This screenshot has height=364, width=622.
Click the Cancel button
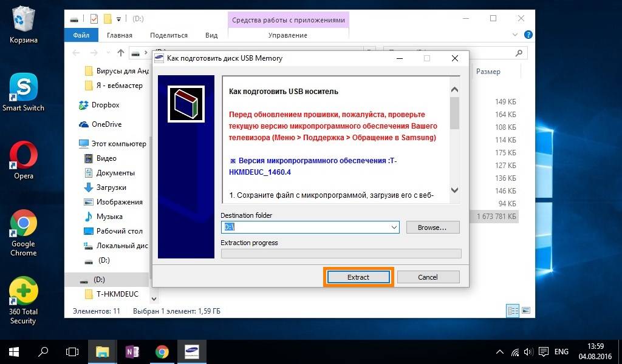point(428,277)
